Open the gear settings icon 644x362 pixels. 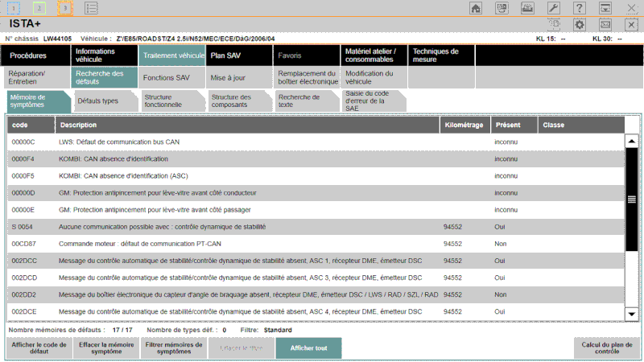580,25
